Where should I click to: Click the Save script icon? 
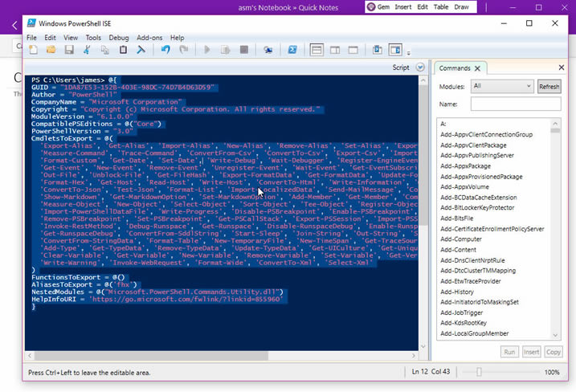coord(69,50)
